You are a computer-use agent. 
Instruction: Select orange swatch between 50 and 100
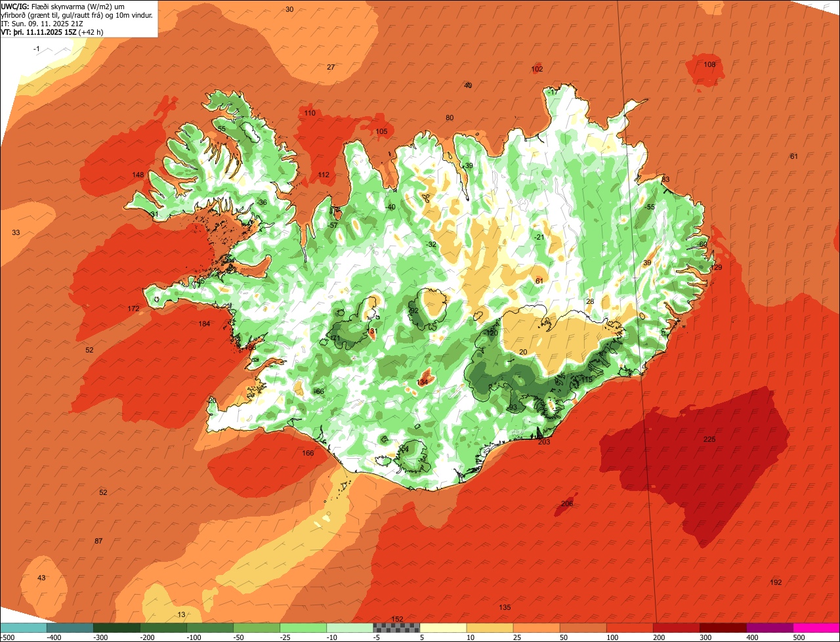click(583, 628)
